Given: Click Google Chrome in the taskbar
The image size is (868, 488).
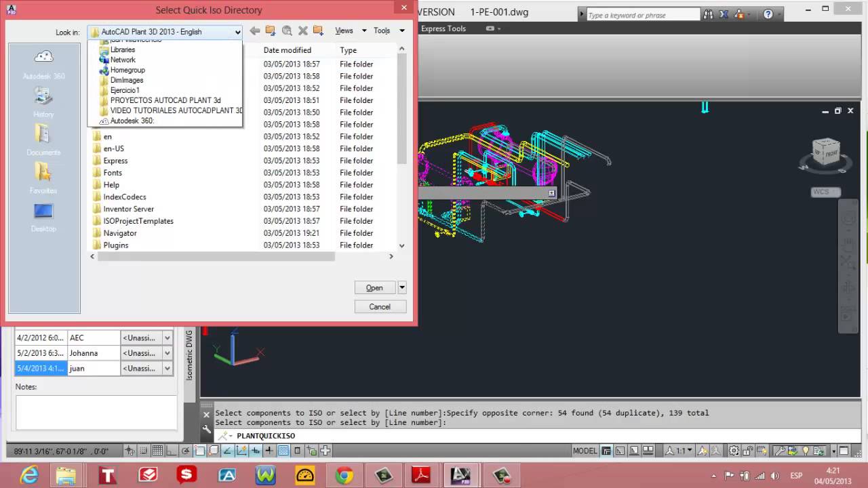Looking at the screenshot, I should tap(344, 475).
